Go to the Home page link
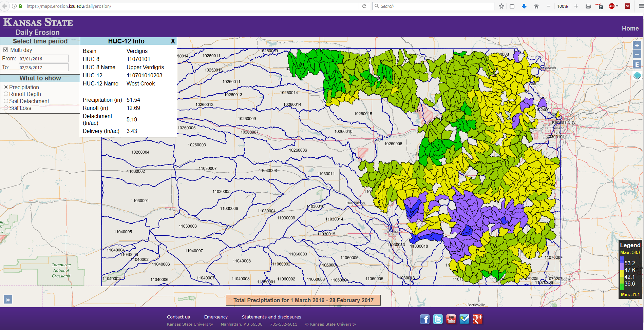 click(630, 28)
